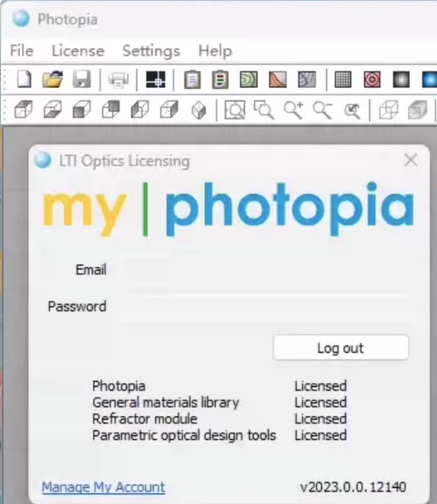Open the Help menu
Image resolution: width=437 pixels, height=504 pixels.
[x=215, y=51]
